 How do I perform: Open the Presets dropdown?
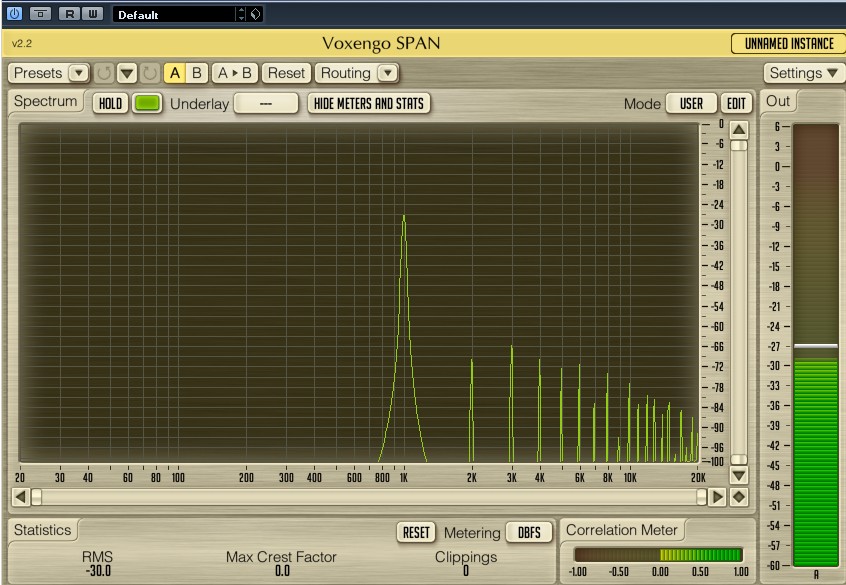coord(49,73)
